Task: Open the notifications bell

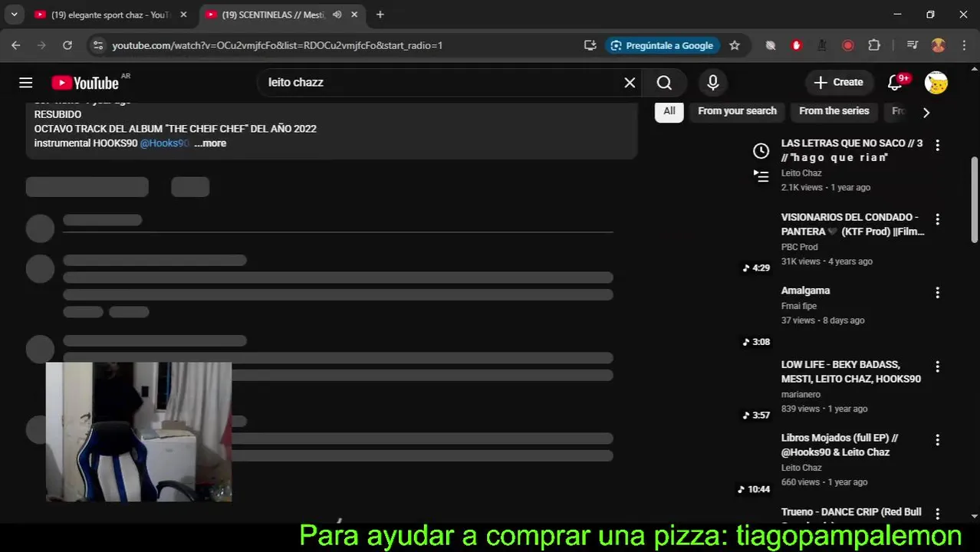Action: pos(895,83)
